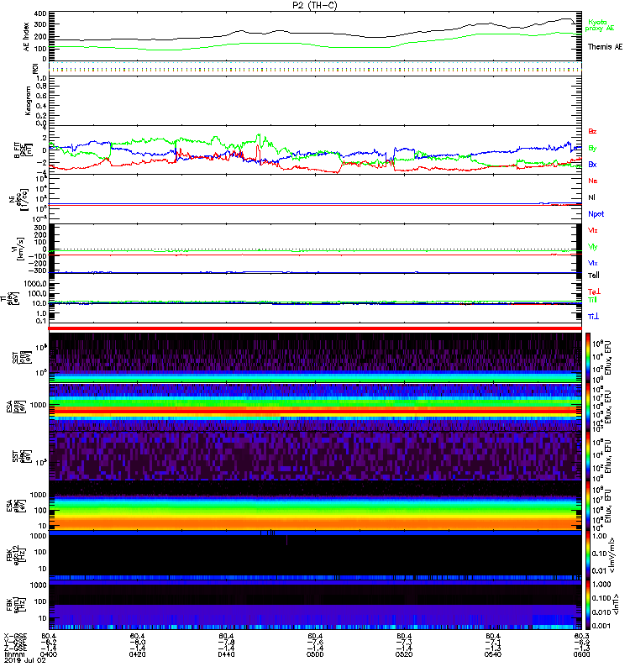Select the Kyoto proxy AE legend label
The height and width of the screenshot is (672, 630).
(599, 25)
